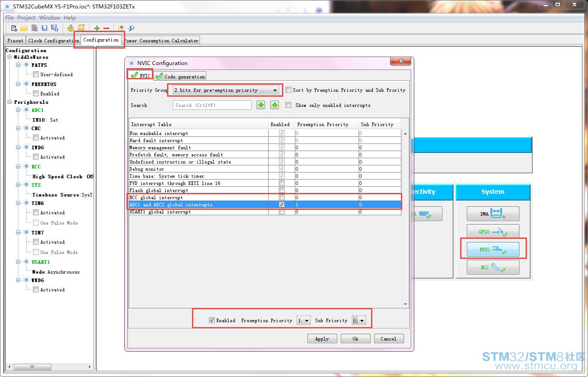Switch to the Clock Configuration tab
588x377 pixels.
(x=53, y=41)
